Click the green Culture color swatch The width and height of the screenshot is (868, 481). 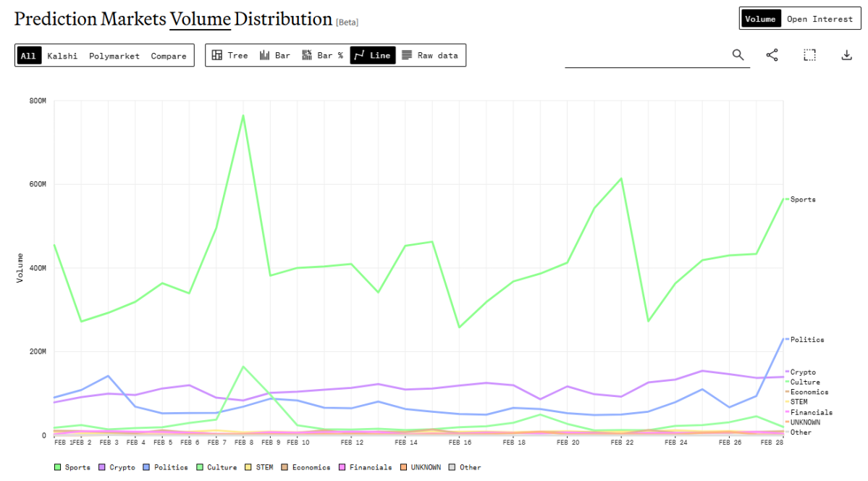click(x=201, y=467)
